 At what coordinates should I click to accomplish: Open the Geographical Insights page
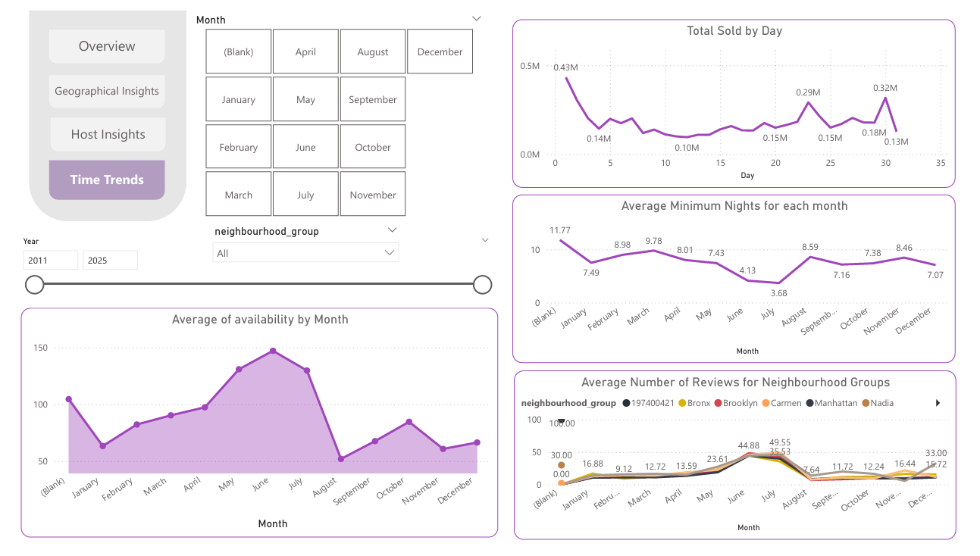click(x=106, y=91)
